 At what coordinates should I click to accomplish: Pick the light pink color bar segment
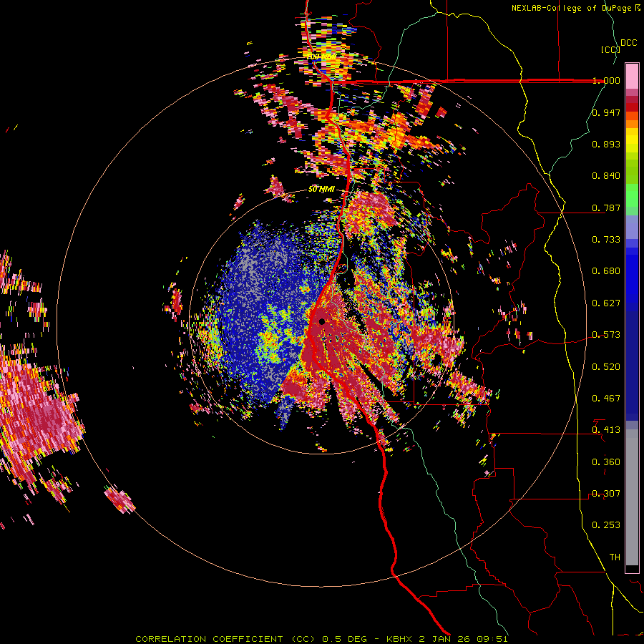pyautogui.click(x=632, y=76)
